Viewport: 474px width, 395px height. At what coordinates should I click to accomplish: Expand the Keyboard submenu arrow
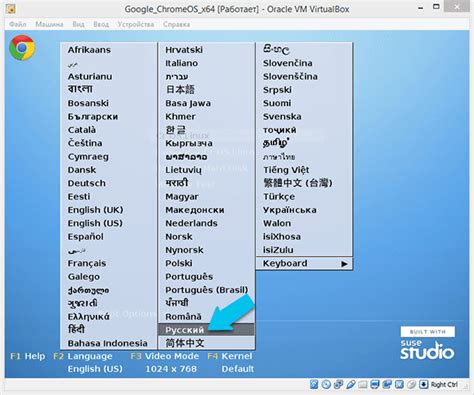[344, 264]
